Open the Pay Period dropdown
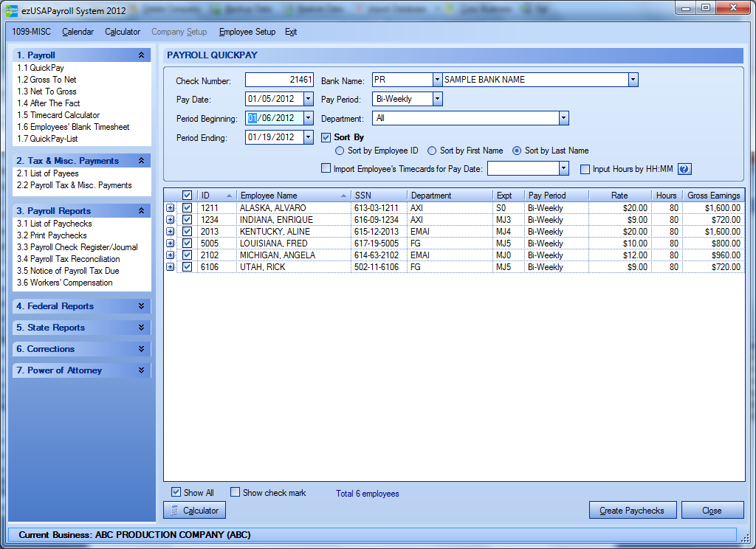This screenshot has width=756, height=549. point(437,99)
